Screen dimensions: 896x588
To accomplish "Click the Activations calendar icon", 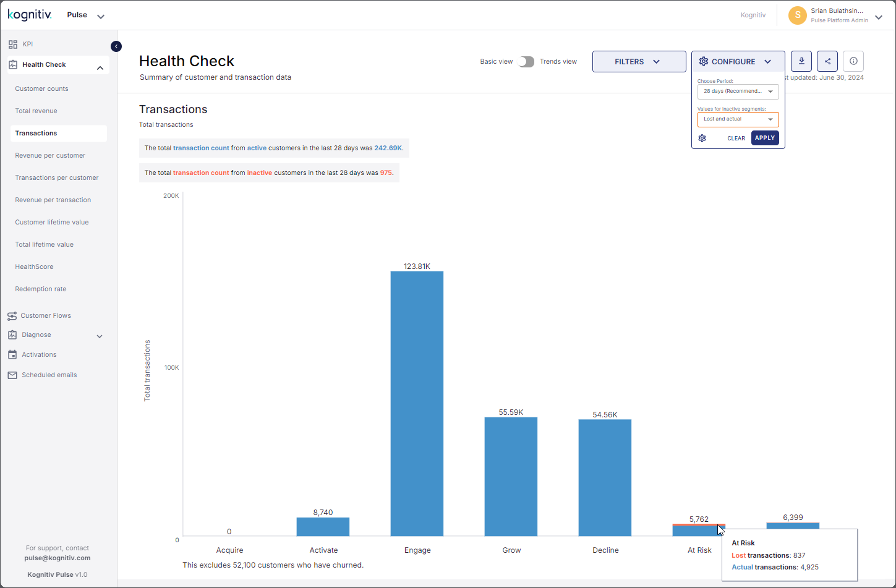I will (12, 355).
